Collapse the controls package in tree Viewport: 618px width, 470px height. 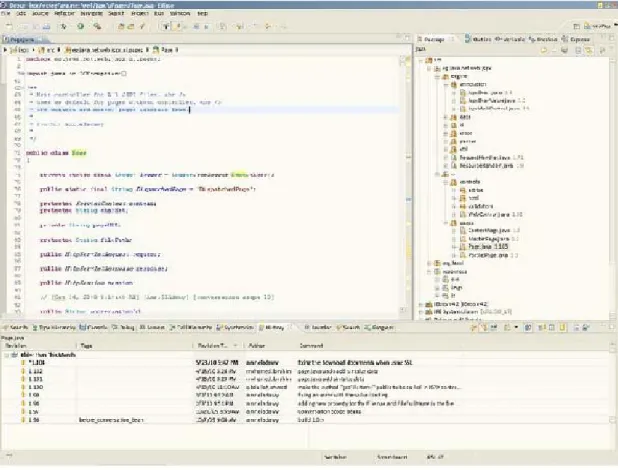click(x=446, y=182)
